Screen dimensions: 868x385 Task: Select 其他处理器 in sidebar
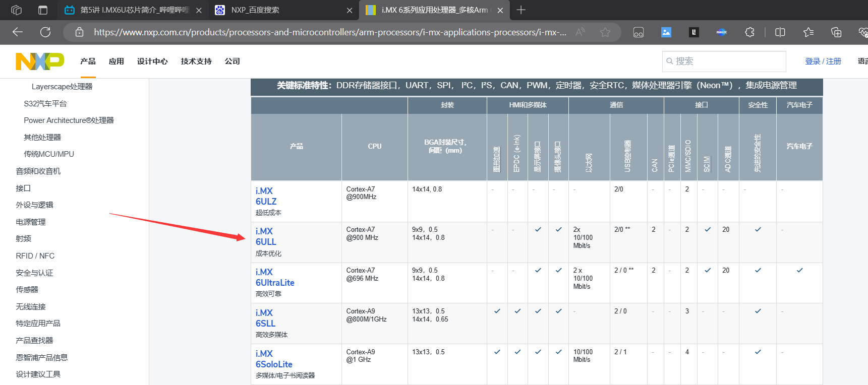[42, 137]
